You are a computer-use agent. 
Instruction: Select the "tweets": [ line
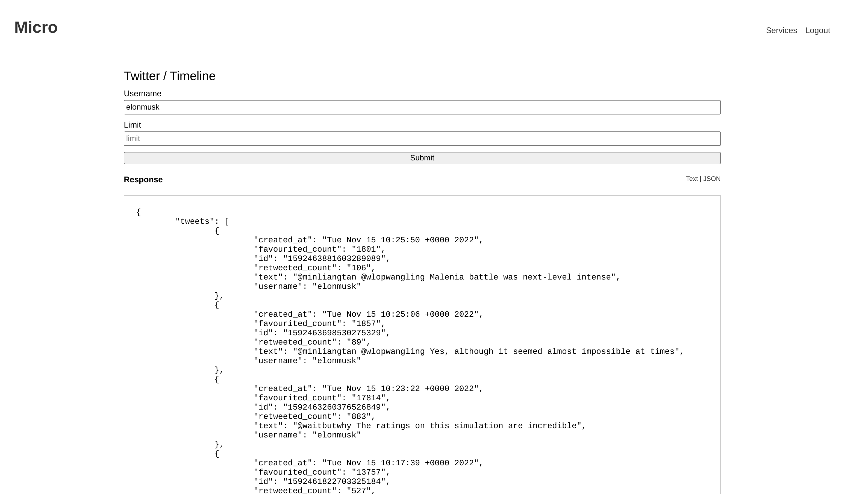(x=202, y=222)
